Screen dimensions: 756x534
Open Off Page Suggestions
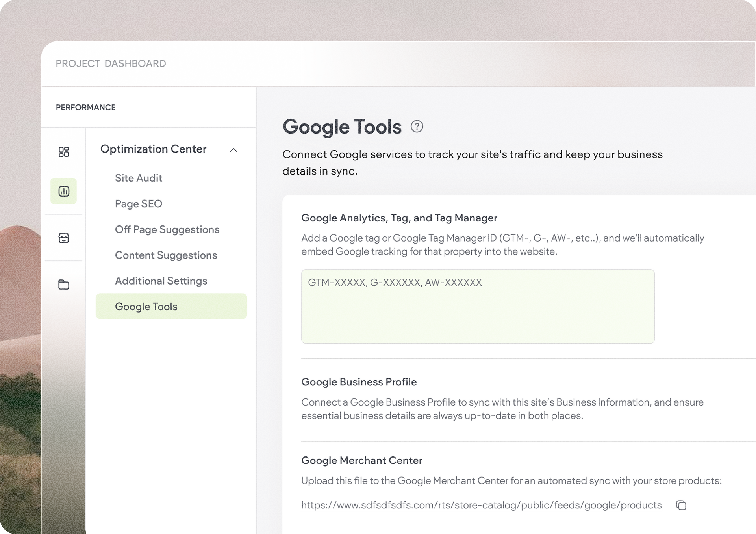[x=167, y=229]
